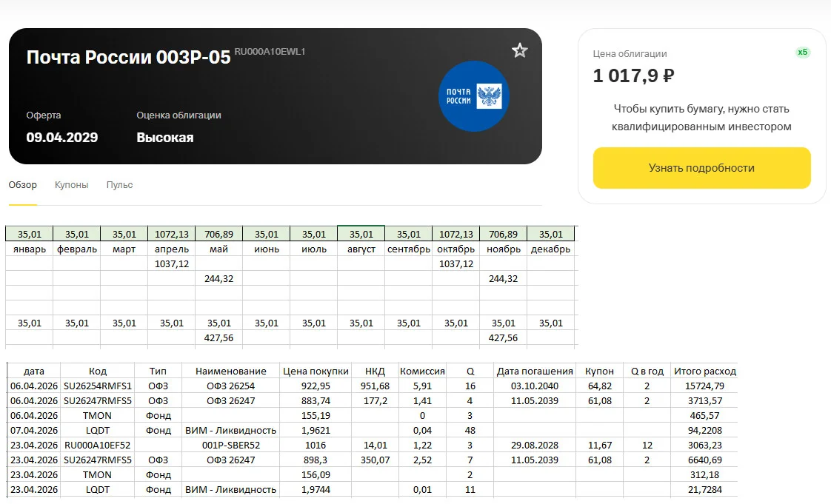Image resolution: width=831 pixels, height=504 pixels.
Task: Select 1037,12 cell under октябрь
Action: pyautogui.click(x=455, y=263)
